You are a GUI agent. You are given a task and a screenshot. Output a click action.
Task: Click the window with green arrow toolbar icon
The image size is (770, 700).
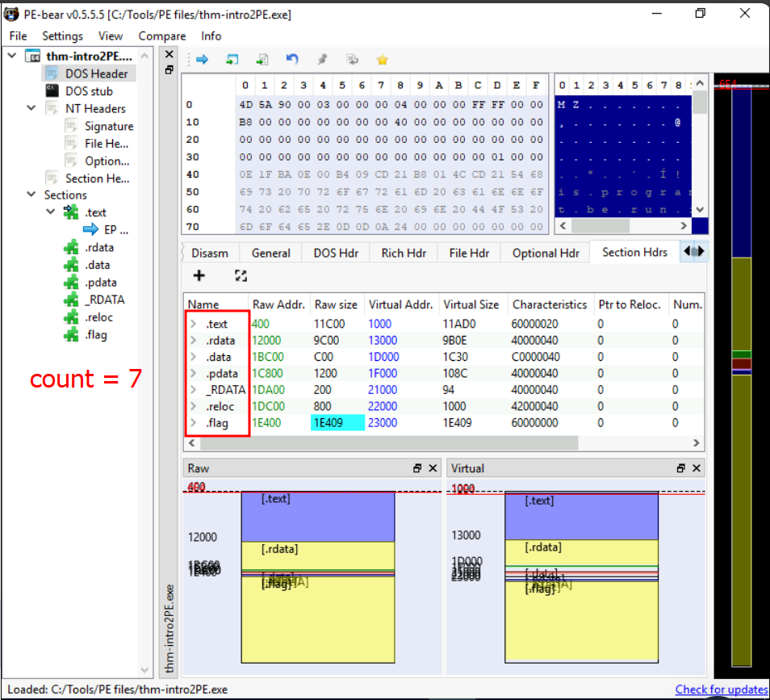click(232, 60)
